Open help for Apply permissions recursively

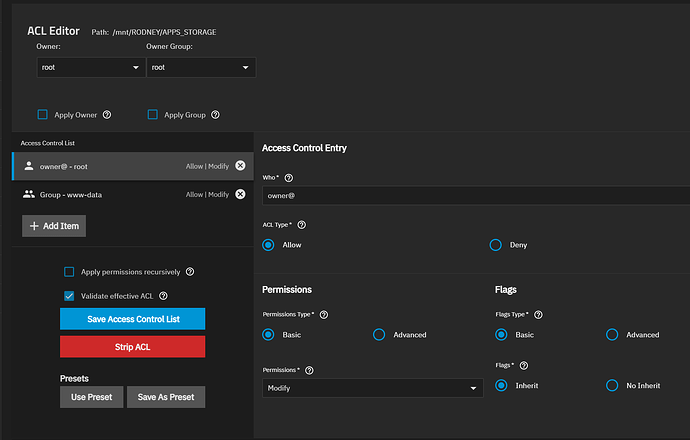190,271
